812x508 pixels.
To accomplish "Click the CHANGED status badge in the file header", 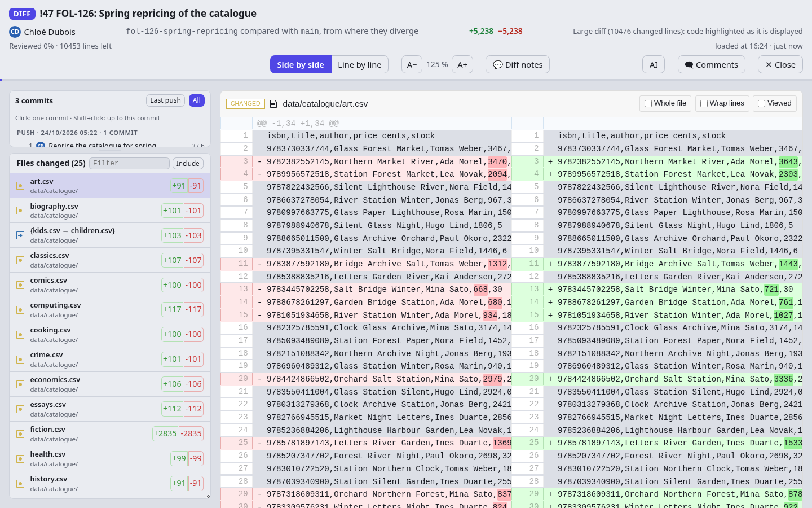I will tap(245, 104).
